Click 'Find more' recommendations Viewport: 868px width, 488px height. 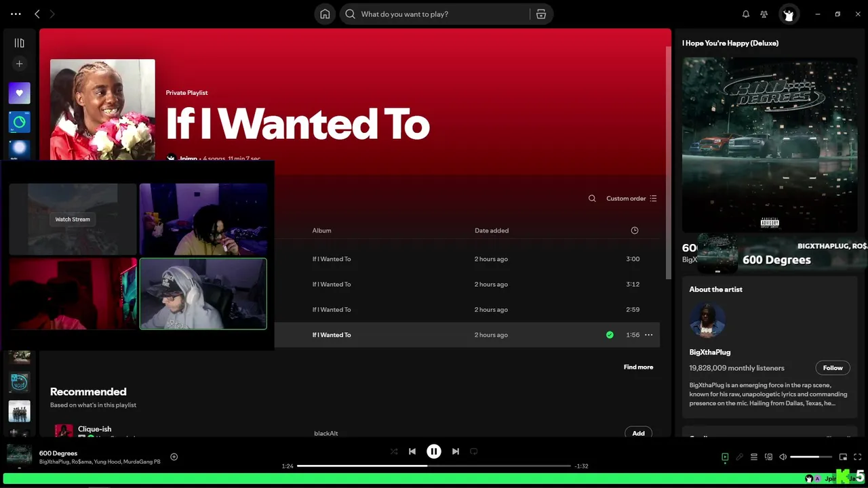pos(638,367)
